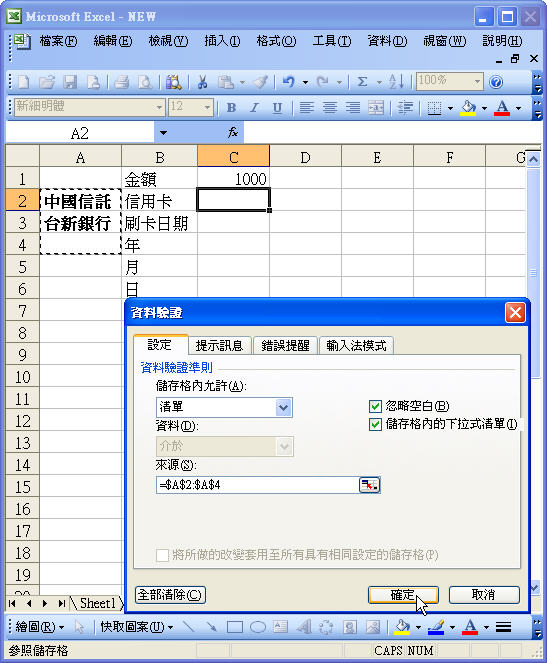Switch to the 輸入法模式 tab
The image size is (547, 663).
click(x=356, y=345)
